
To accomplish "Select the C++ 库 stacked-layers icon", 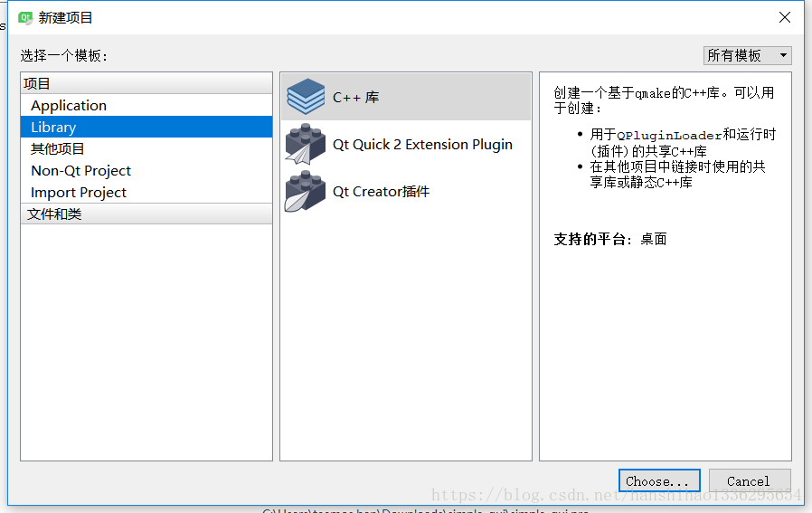I will click(x=306, y=97).
